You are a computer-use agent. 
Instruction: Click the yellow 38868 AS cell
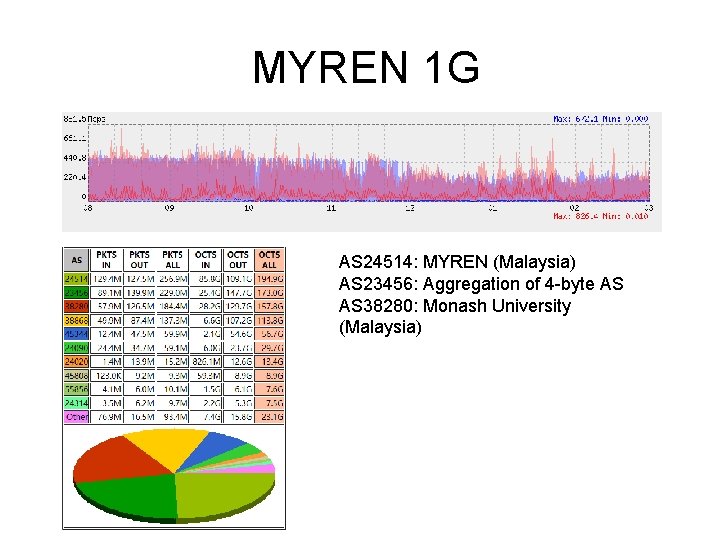click(x=76, y=320)
